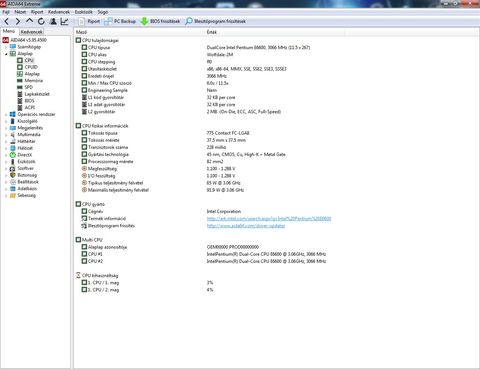
Task: Check BIOS frissítések via green arrow button
Action: (x=160, y=21)
